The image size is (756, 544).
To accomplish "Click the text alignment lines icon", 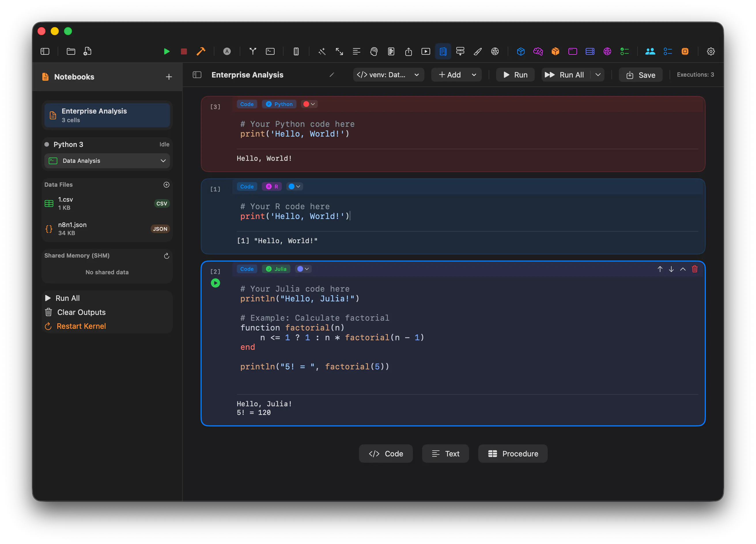I will click(x=357, y=51).
